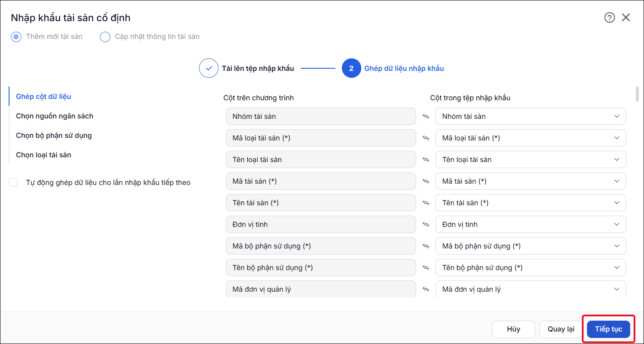Click the swap arrows icon beside Mã đơn vị quản lý

[x=426, y=289]
